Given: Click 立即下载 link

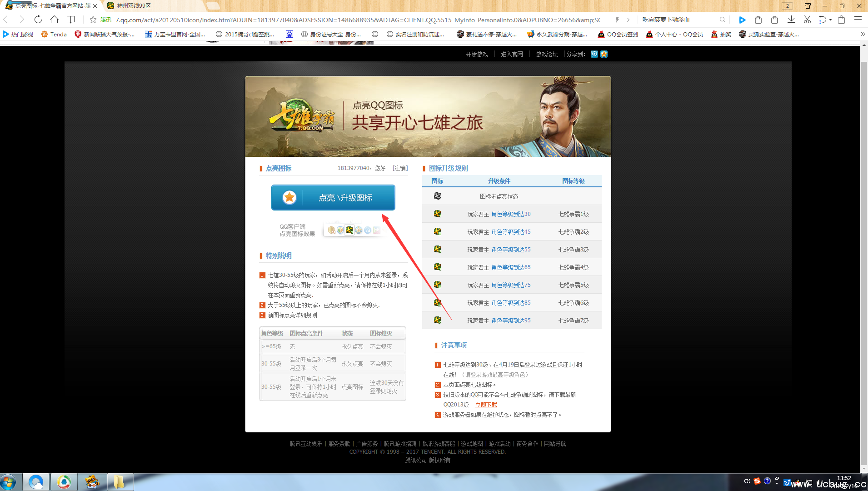Looking at the screenshot, I should [x=486, y=405].
